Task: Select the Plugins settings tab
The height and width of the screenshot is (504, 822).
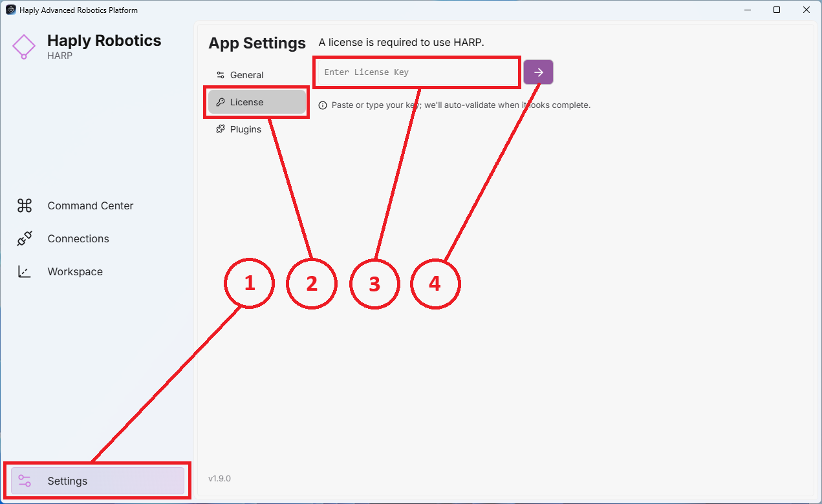Action: click(257, 129)
